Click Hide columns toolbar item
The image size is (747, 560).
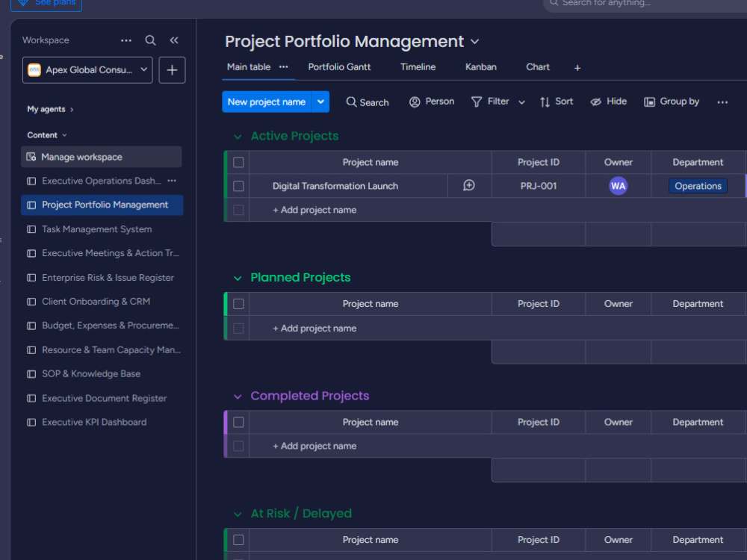(608, 102)
